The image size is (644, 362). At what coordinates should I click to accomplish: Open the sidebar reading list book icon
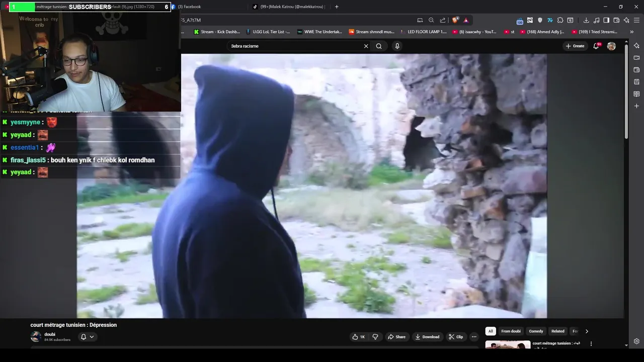[636, 94]
